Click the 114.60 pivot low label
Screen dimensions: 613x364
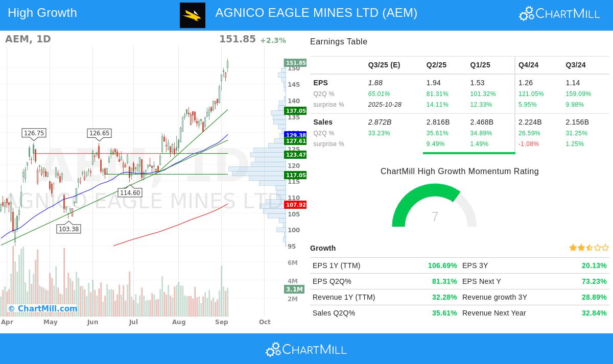130,192
